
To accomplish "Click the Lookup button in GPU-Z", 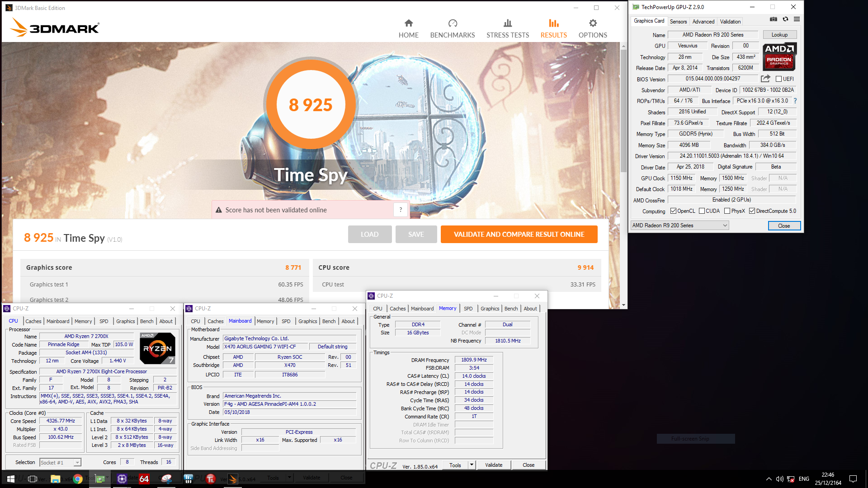I will click(x=779, y=35).
